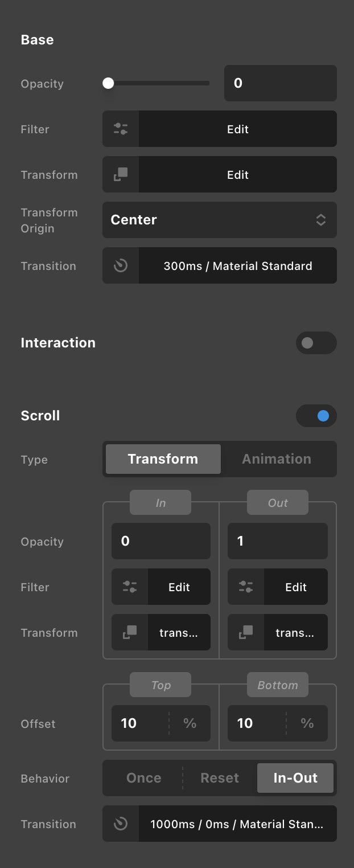Click the Base Filter sliders icon
This screenshot has width=354, height=868.
coord(121,129)
